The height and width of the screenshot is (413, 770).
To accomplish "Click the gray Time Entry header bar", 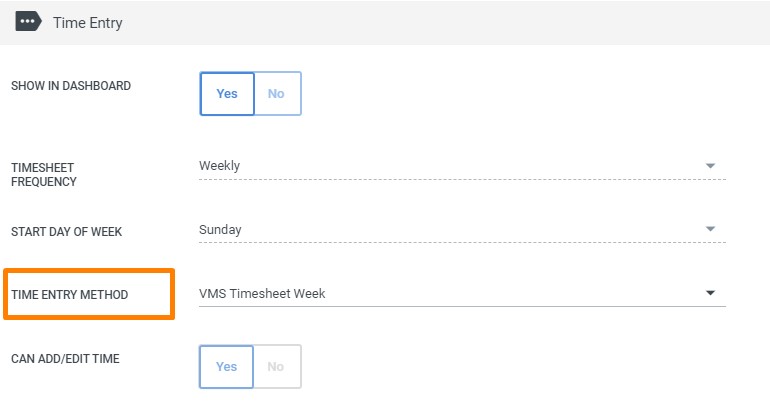I will pos(385,23).
